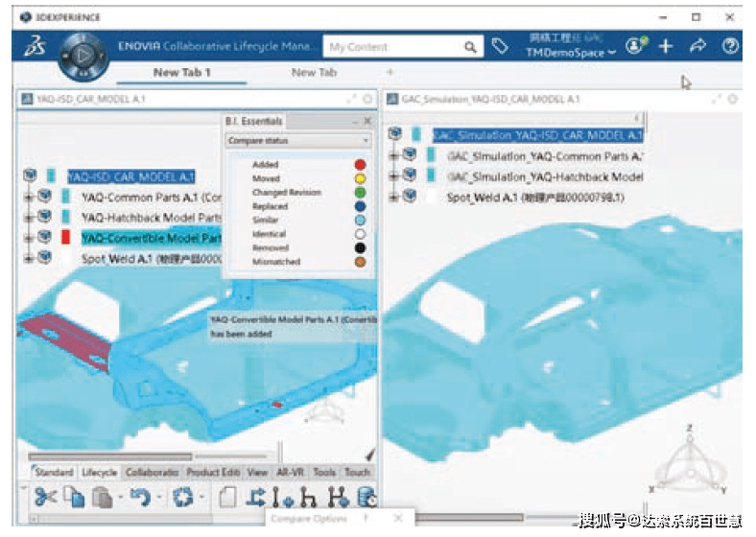756x537 pixels.
Task: Open TMDemoSpace collaborative space dropdown
Action: (x=571, y=52)
